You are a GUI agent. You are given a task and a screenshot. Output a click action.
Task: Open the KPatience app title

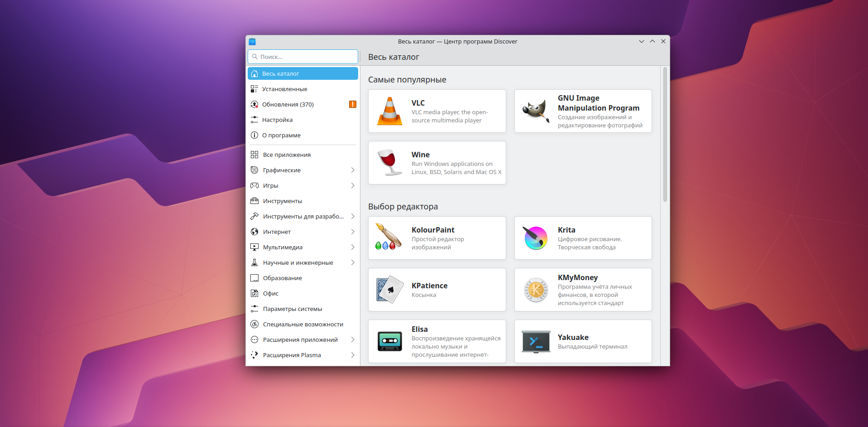(429, 286)
